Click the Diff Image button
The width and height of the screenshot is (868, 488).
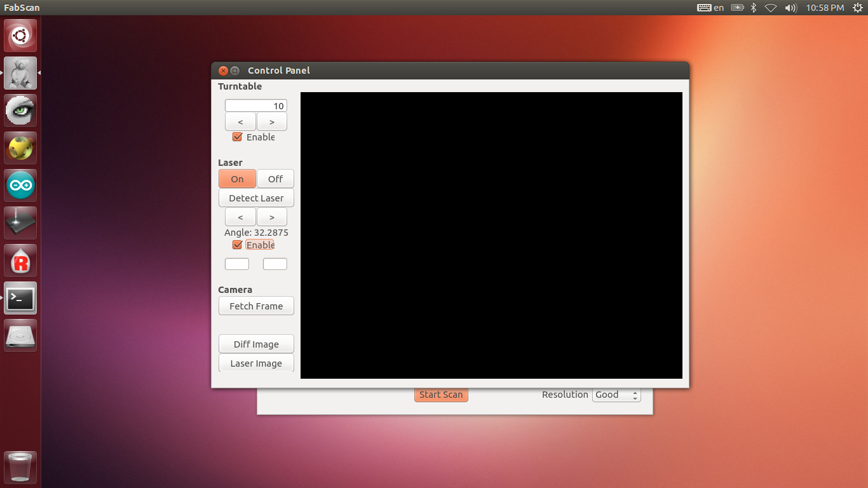point(256,344)
